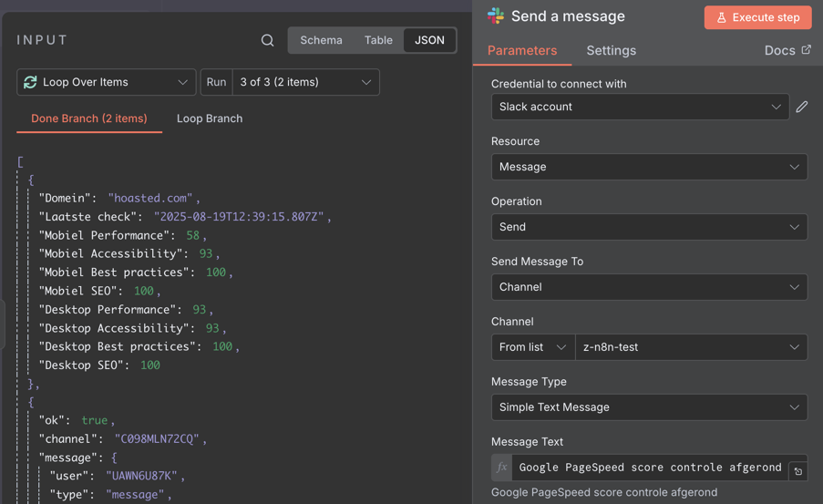Viewport: 823px width, 504px height.
Task: Open the Resource Message dropdown
Action: (x=649, y=167)
